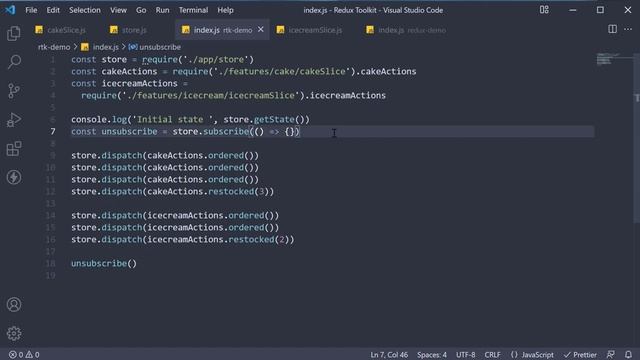
Task: Click the code minimap preview
Action: 610,59
